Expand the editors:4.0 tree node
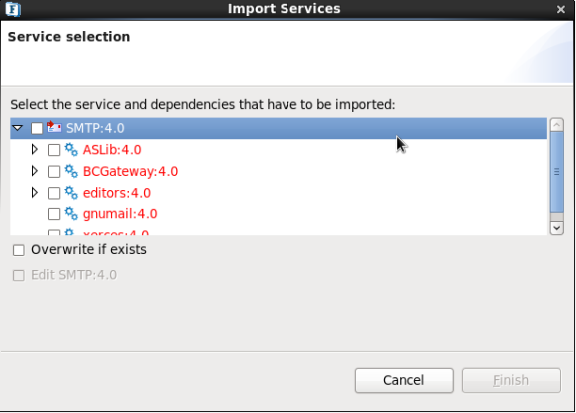Viewport: 576px width, 413px height. [x=35, y=192]
